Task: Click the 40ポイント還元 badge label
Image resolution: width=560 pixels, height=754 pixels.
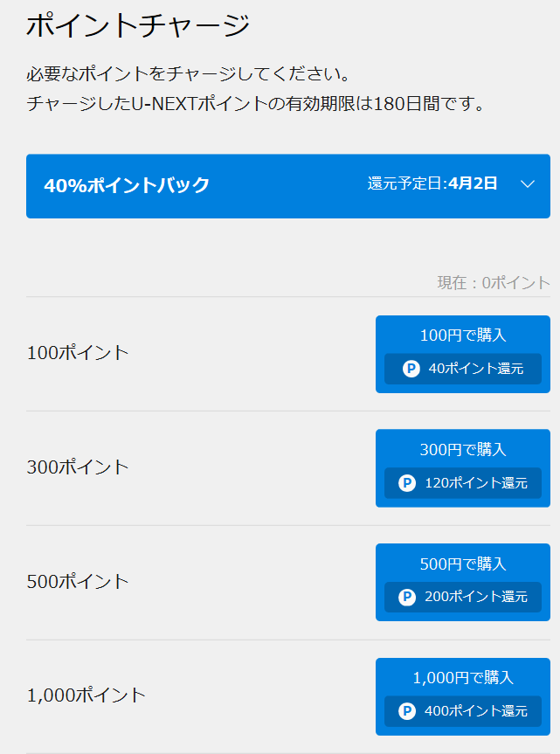Action: (x=476, y=369)
